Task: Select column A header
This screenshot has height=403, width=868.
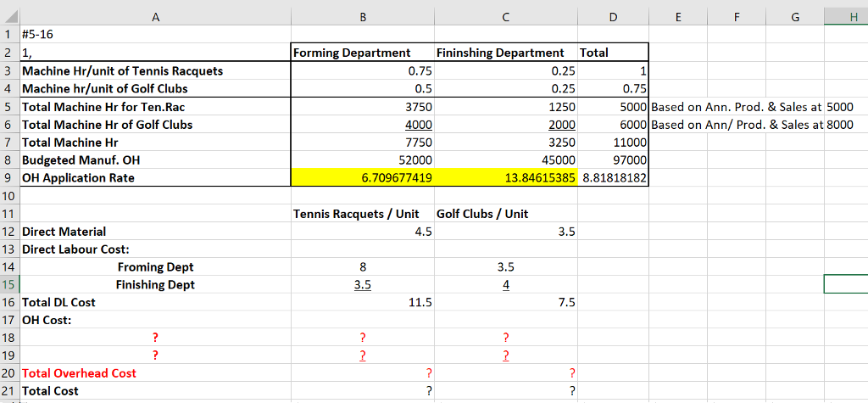Action: [x=156, y=17]
